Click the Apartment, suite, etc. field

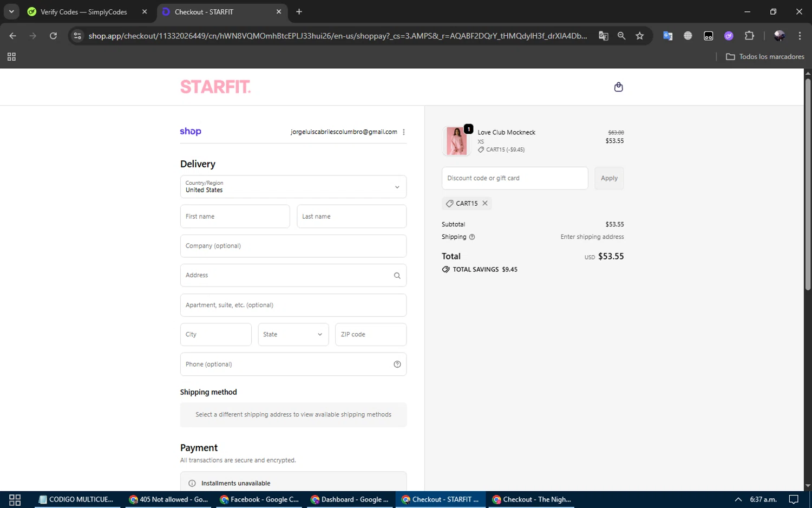[293, 305]
